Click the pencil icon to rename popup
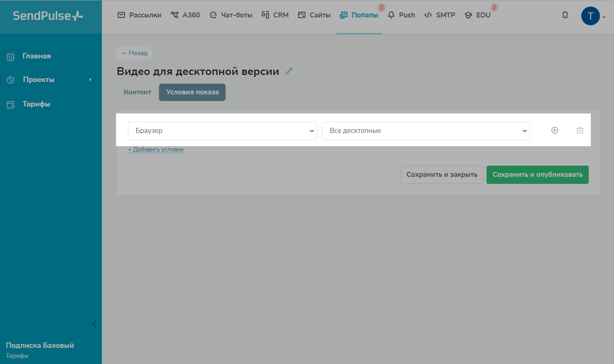 [x=289, y=71]
